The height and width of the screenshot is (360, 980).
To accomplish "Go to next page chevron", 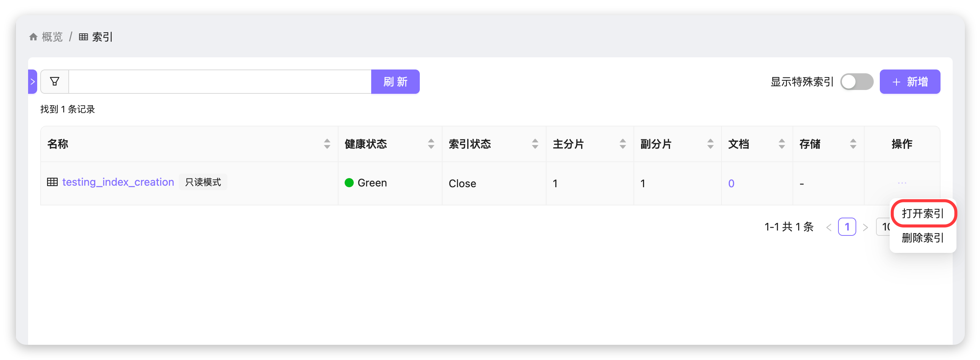I will point(865,227).
